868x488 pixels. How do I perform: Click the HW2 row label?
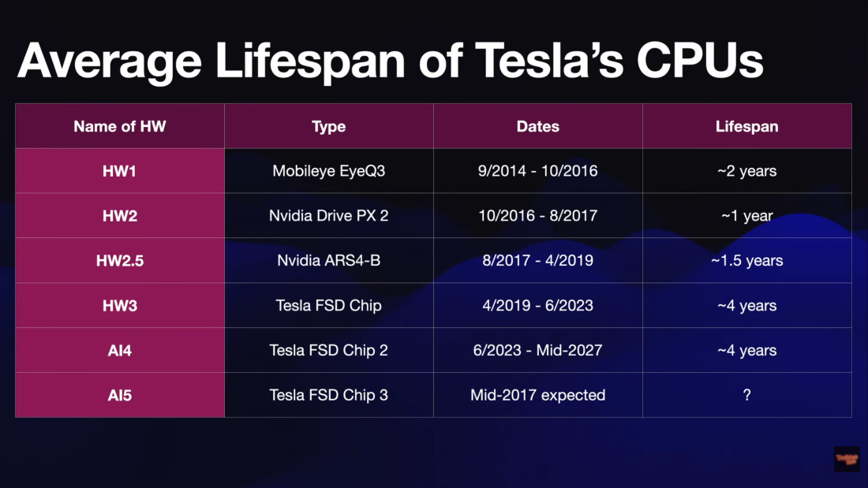(x=120, y=215)
